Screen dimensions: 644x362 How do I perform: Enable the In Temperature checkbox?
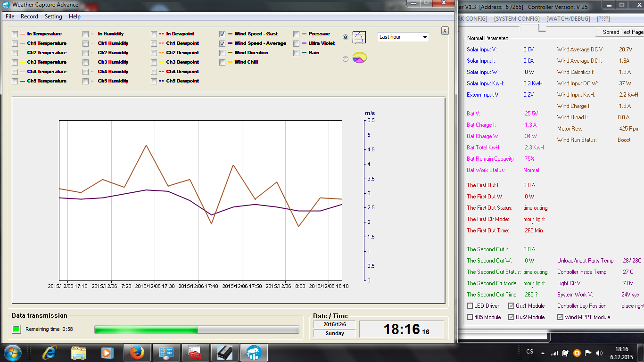pos(15,34)
